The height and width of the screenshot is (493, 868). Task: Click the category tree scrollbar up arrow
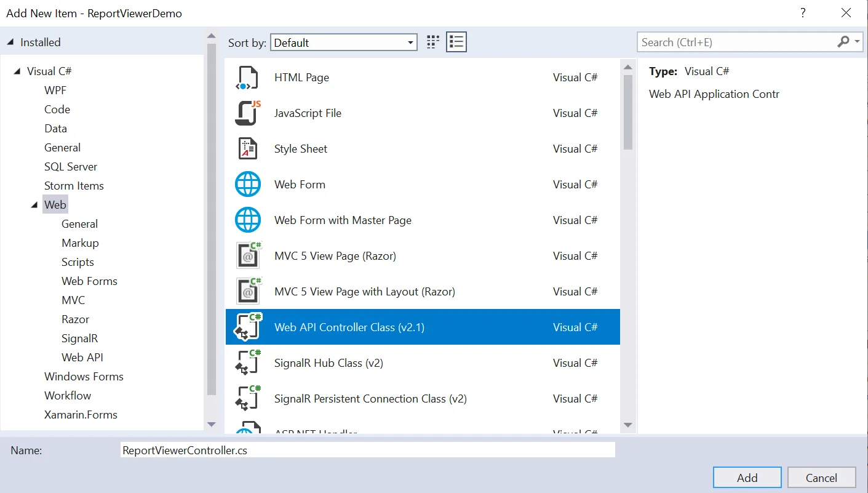[212, 36]
